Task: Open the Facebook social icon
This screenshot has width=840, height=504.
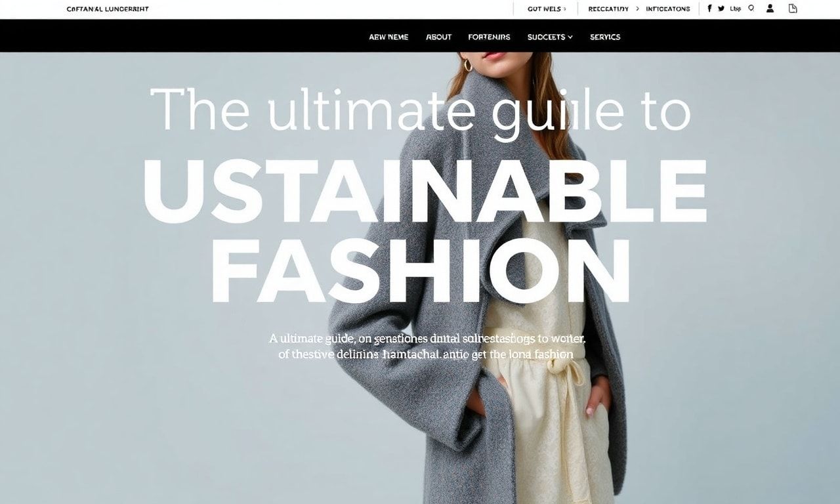Action: coord(709,9)
